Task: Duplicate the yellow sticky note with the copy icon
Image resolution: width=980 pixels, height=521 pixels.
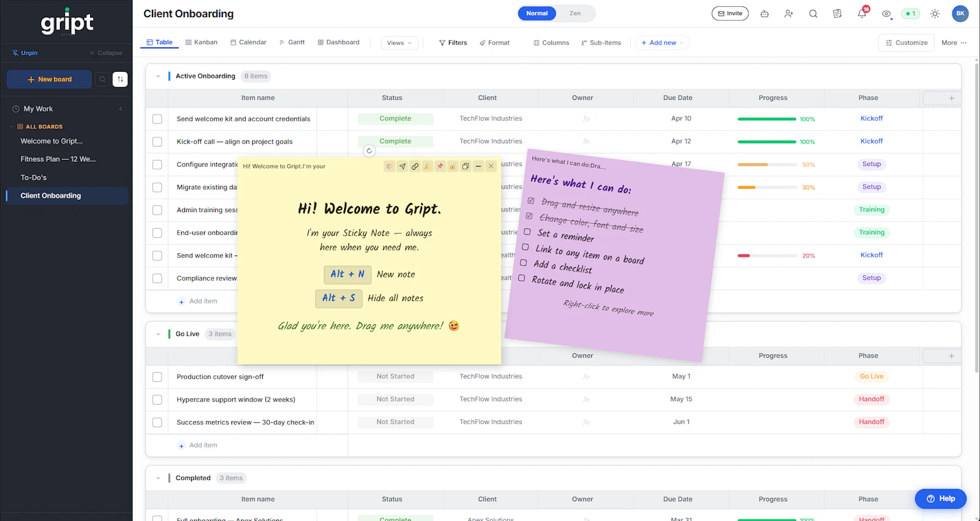Action: (466, 166)
